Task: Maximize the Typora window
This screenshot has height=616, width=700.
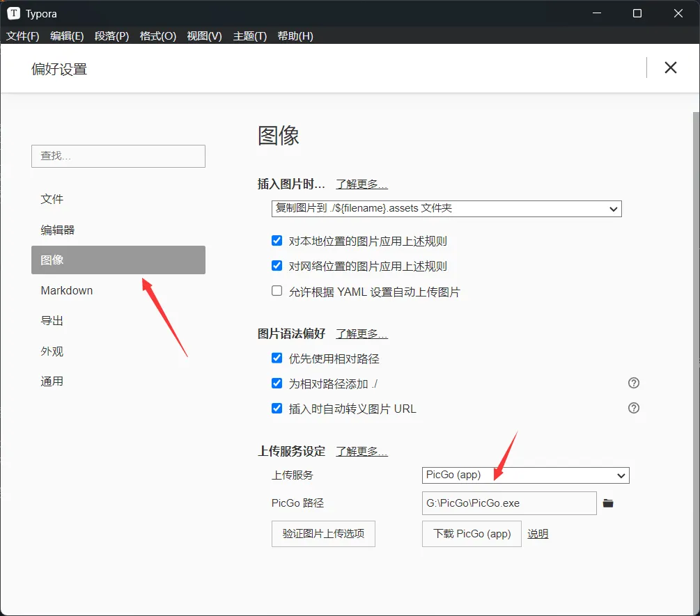Action: coord(637,13)
